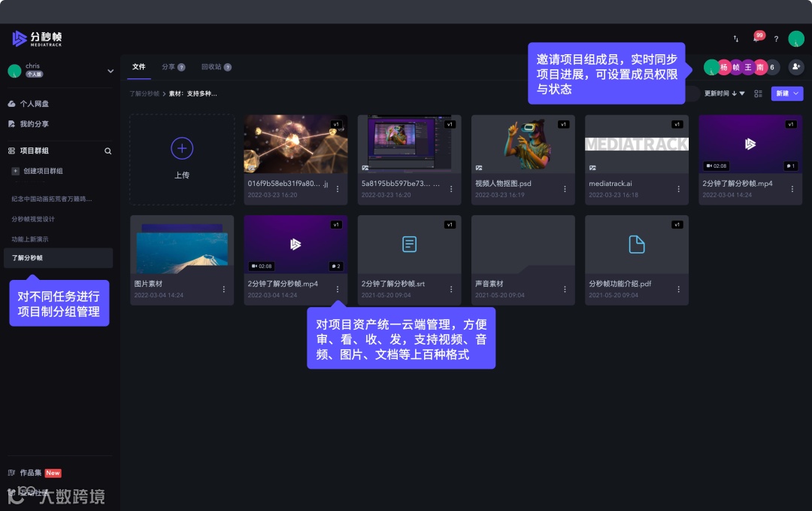Switch to the 文件 tab

(x=139, y=66)
